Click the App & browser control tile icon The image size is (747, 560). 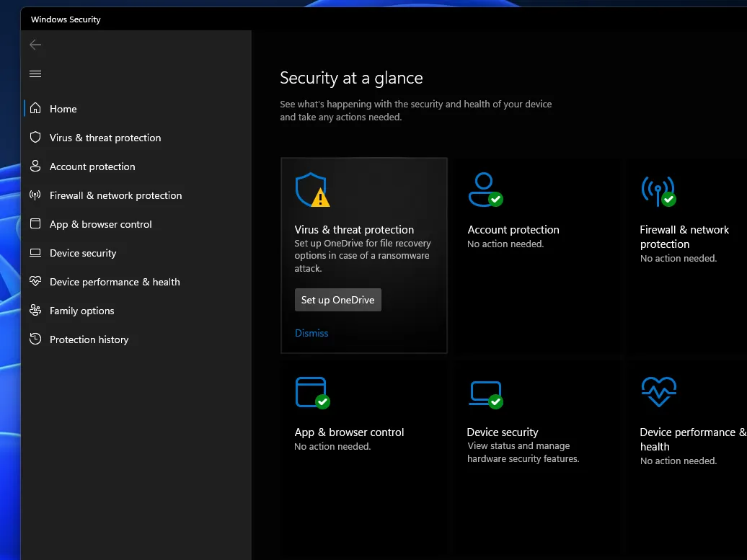[312, 393]
